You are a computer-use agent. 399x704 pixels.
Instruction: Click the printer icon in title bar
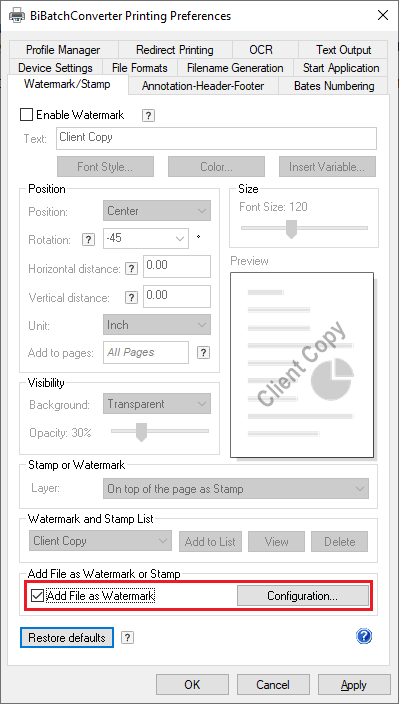pos(17,16)
